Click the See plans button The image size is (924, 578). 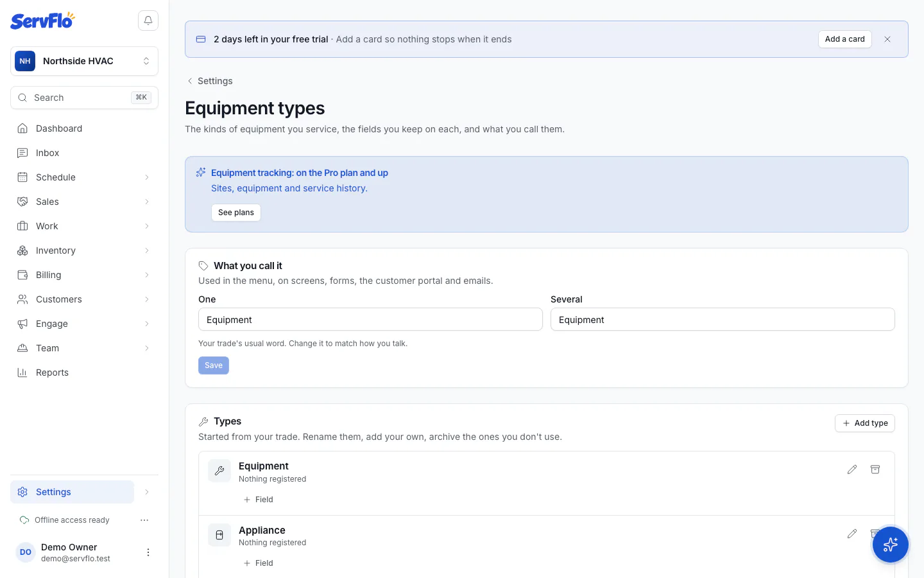[236, 213]
